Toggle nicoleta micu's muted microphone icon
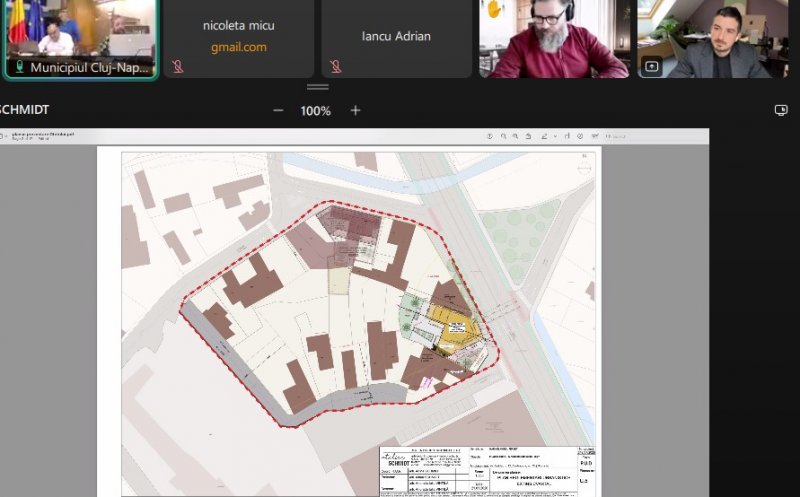 (x=177, y=67)
